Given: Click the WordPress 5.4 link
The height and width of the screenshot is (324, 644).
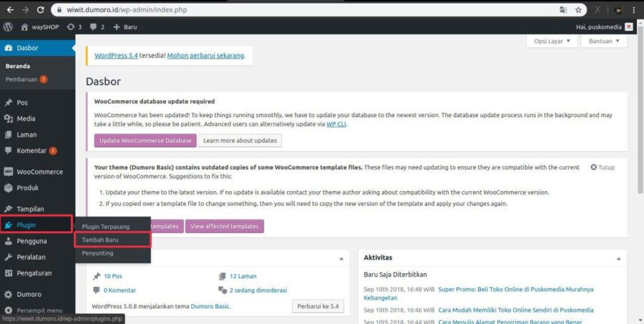Looking at the screenshot, I should tap(116, 55).
